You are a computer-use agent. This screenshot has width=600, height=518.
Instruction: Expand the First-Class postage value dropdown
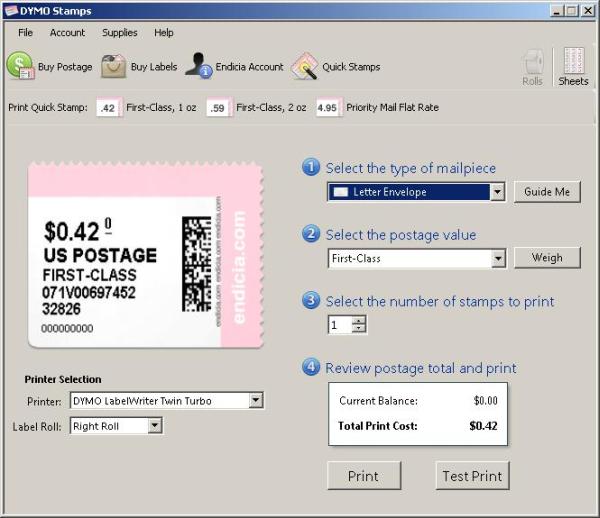(x=498, y=259)
